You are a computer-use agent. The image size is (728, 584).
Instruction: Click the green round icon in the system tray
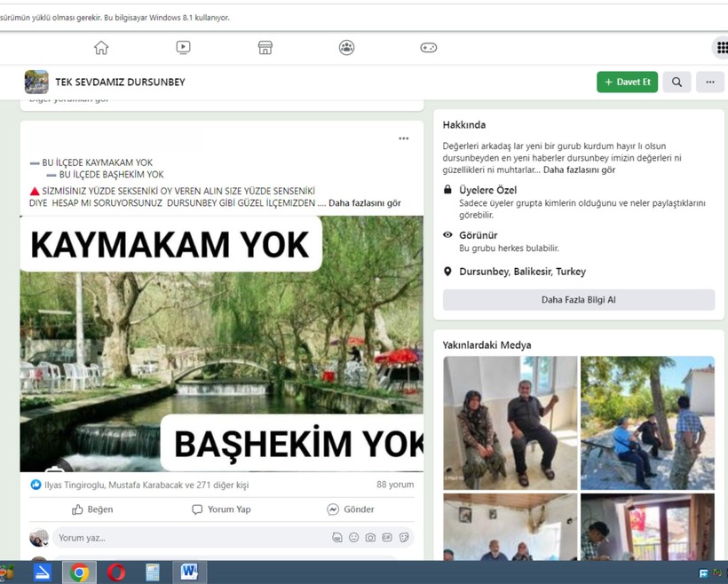tap(717, 573)
